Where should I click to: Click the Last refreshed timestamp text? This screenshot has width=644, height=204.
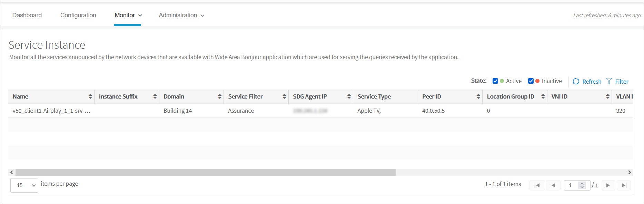coord(607,15)
